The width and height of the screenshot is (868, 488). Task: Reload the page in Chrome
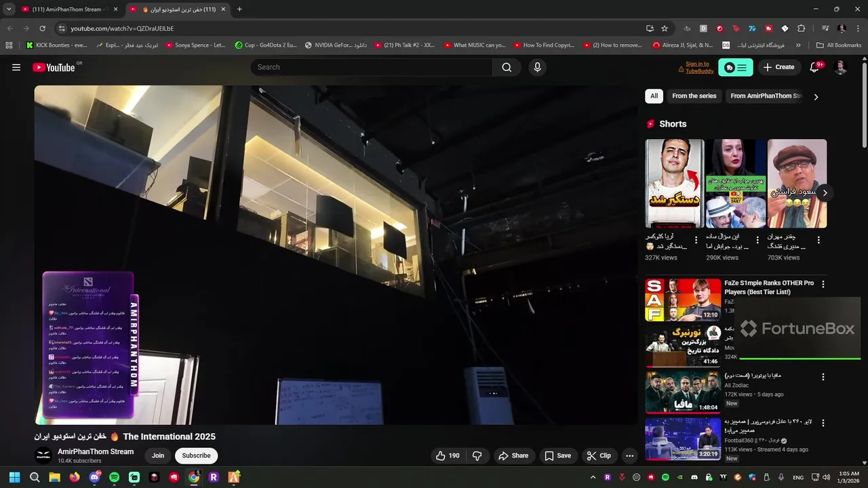pos(42,28)
